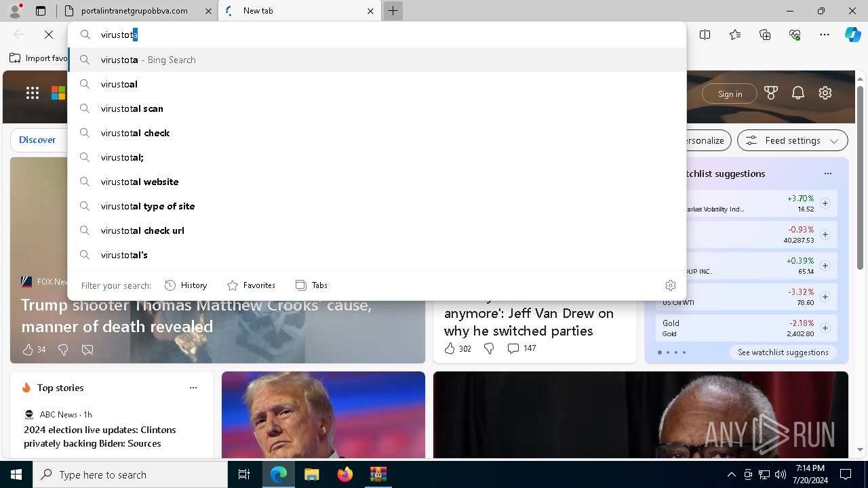Image resolution: width=868 pixels, height=488 pixels.
Task: Click Import favorites bookmark
Action: click(x=39, y=58)
